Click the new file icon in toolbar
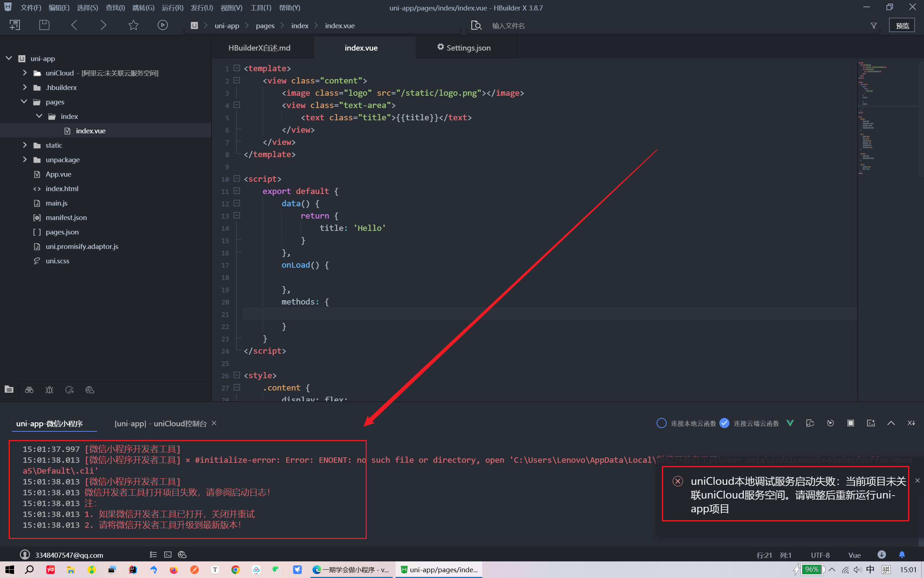This screenshot has height=578, width=924. 14,25
